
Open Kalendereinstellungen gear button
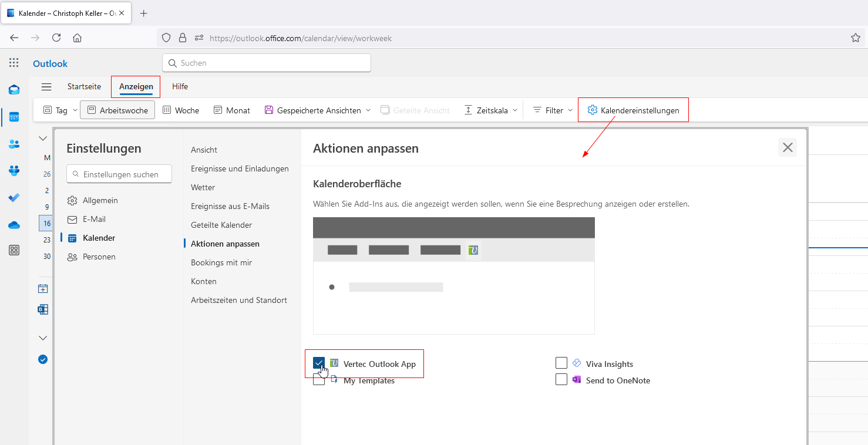[x=633, y=110]
